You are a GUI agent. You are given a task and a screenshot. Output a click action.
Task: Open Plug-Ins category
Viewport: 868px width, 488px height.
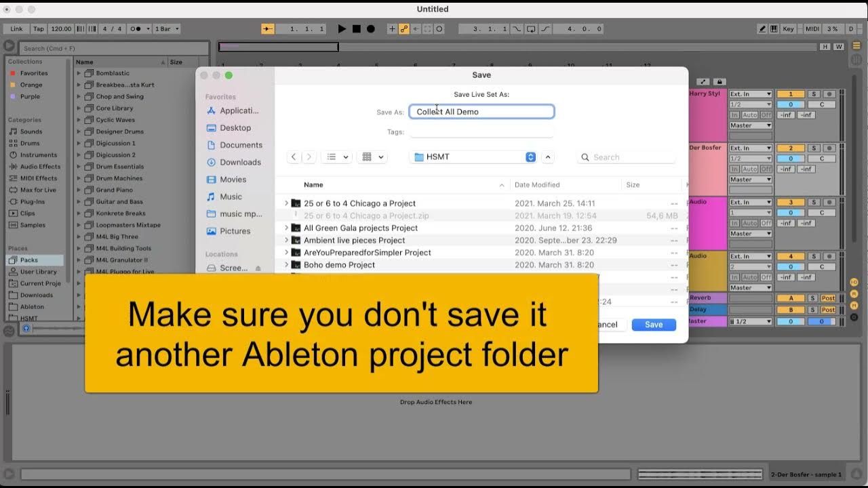[33, 201]
